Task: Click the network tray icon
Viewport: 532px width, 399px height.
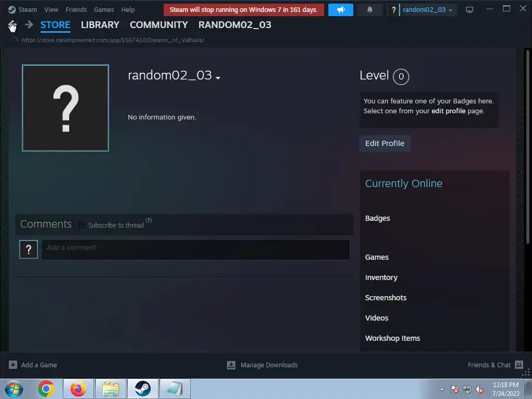Action: [x=467, y=389]
